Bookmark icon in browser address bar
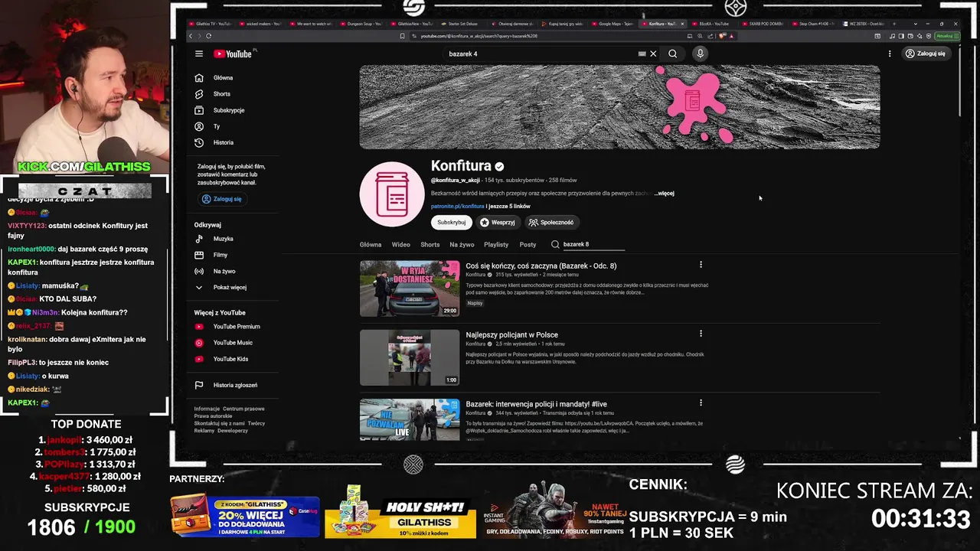980x551 pixels. [x=402, y=36]
